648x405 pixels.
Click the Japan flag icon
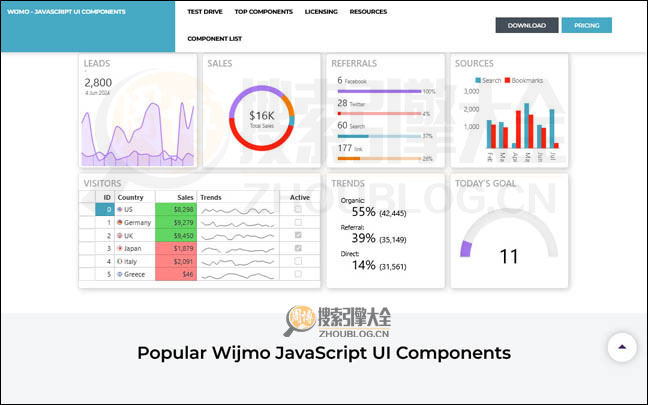point(120,248)
